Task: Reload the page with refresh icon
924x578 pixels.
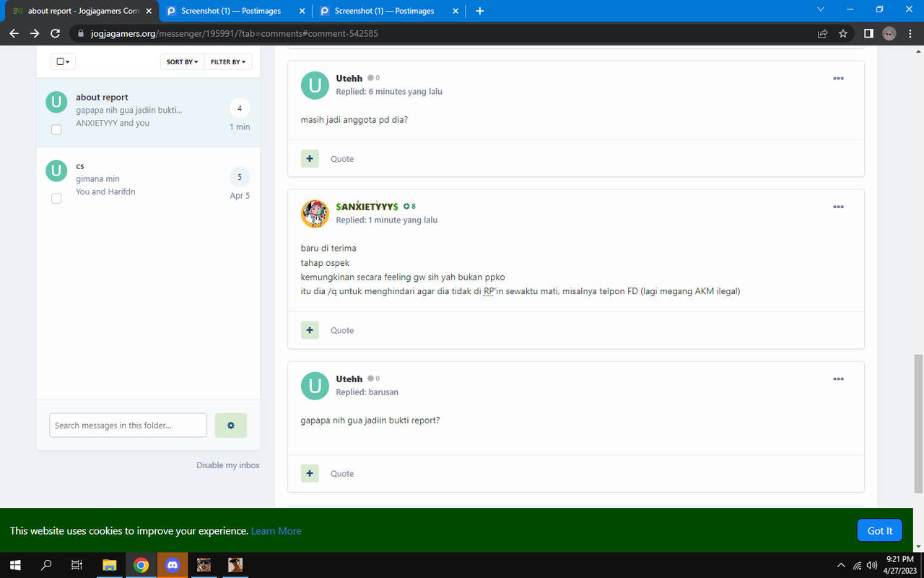Action: 56,33
